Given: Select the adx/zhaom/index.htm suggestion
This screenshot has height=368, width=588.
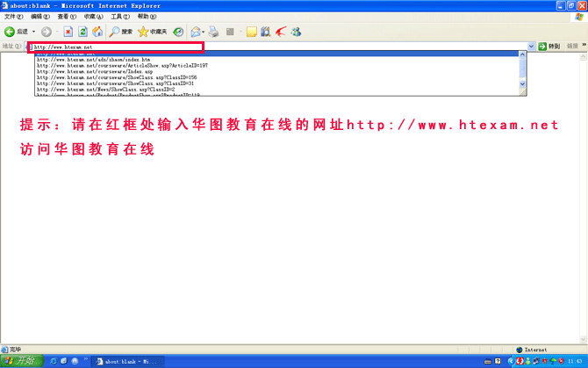Looking at the screenshot, I should (x=276, y=59).
